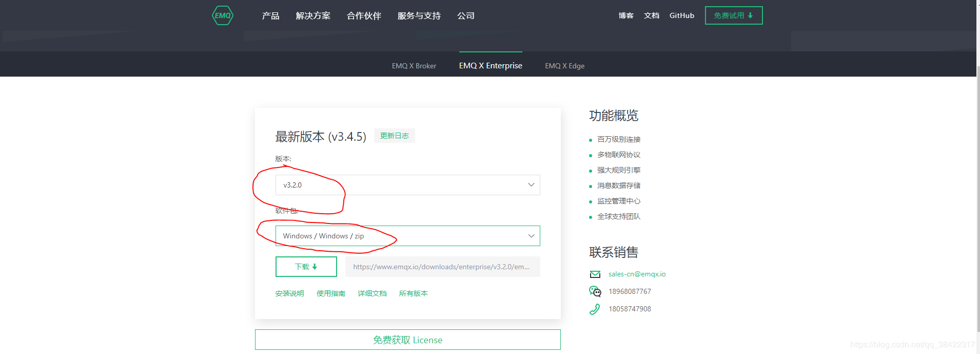Click the EMQ hexagon logo

(x=223, y=15)
